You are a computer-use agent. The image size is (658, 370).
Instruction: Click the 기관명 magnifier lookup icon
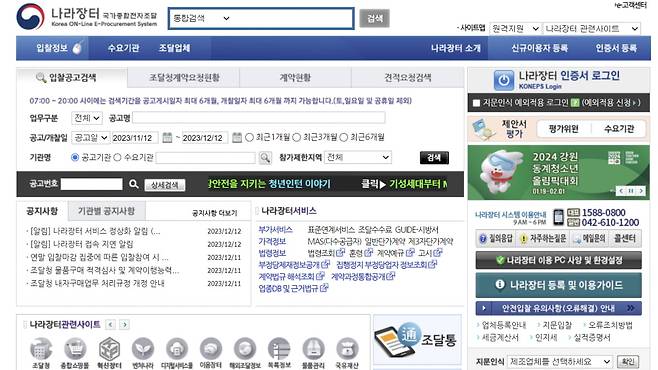(265, 158)
